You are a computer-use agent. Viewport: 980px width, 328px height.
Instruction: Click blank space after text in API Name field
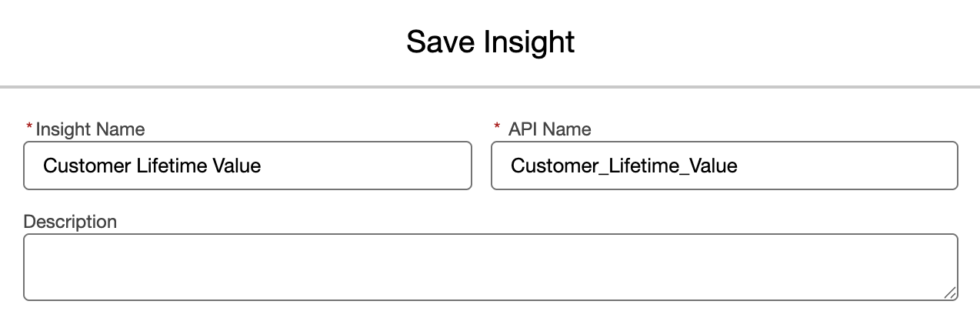(846, 166)
